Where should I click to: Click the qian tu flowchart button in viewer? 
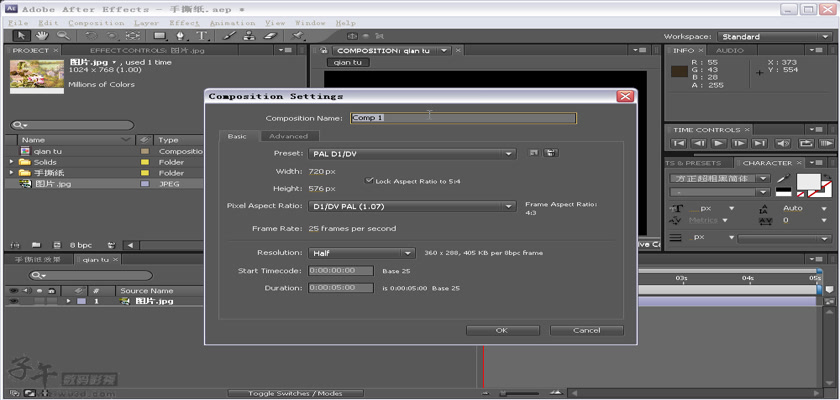click(x=348, y=63)
